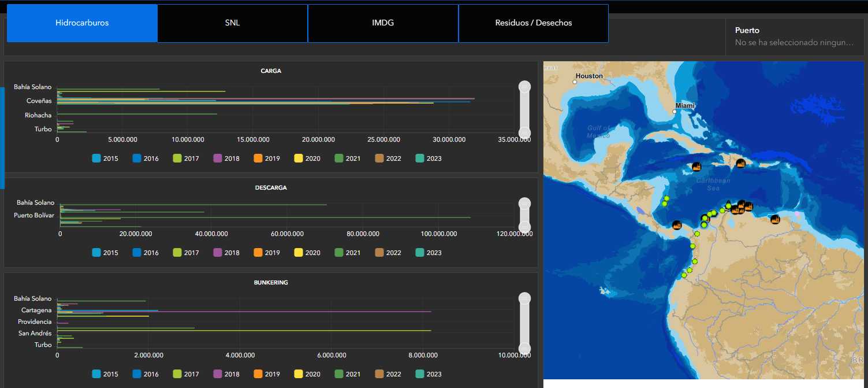The width and height of the screenshot is (868, 388).
Task: Hide 2017 series in the BUNKERING legend
Action: coord(186,374)
